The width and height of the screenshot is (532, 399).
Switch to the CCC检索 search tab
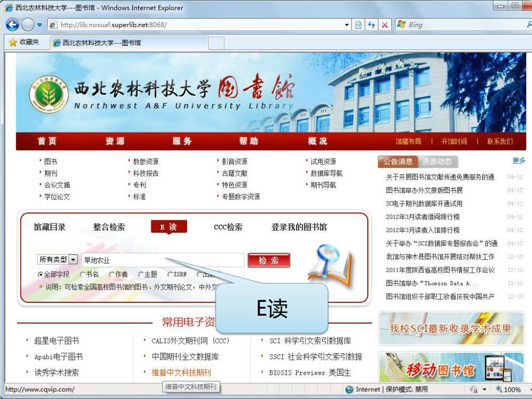(228, 227)
